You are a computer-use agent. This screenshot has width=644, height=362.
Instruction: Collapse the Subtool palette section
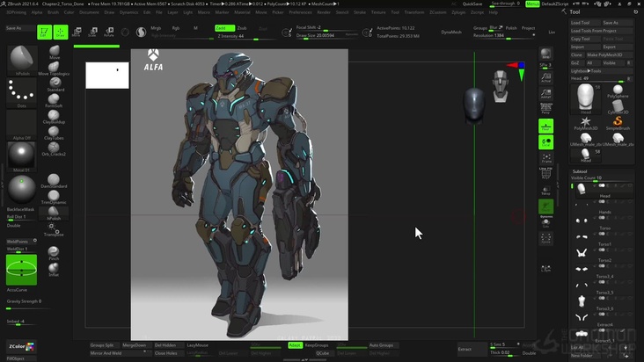(580, 171)
